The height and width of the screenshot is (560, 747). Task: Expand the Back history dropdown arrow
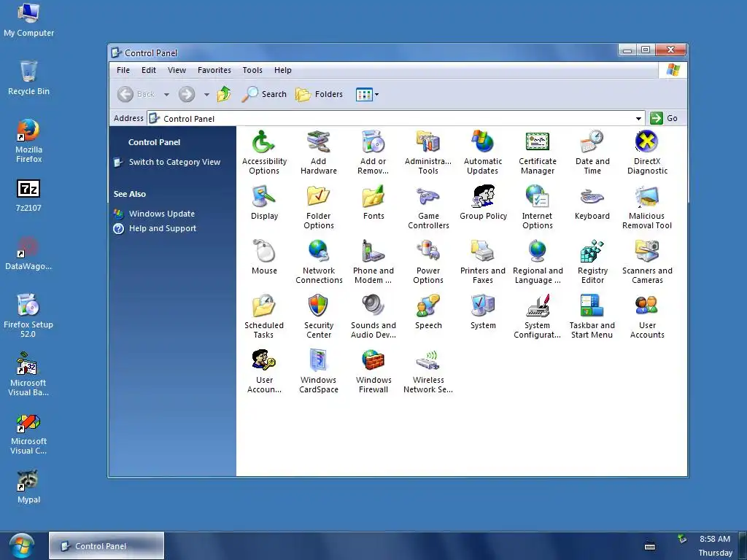(166, 94)
